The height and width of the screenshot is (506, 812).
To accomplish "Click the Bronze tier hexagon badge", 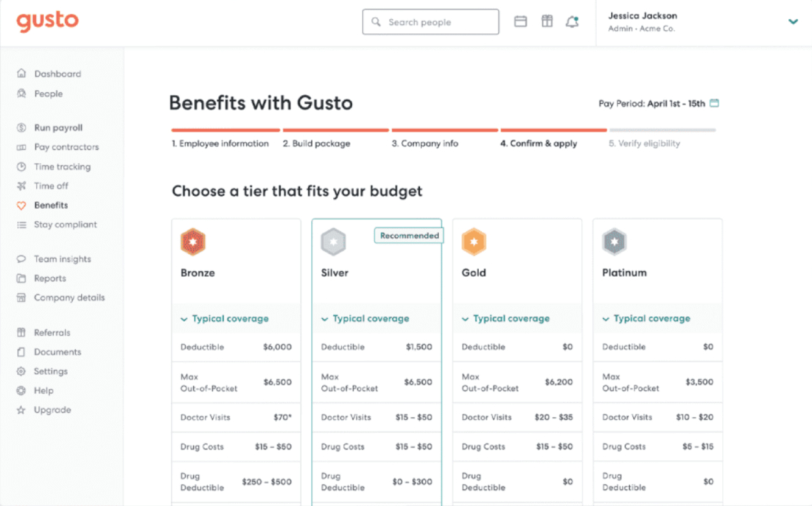I will [x=193, y=241].
